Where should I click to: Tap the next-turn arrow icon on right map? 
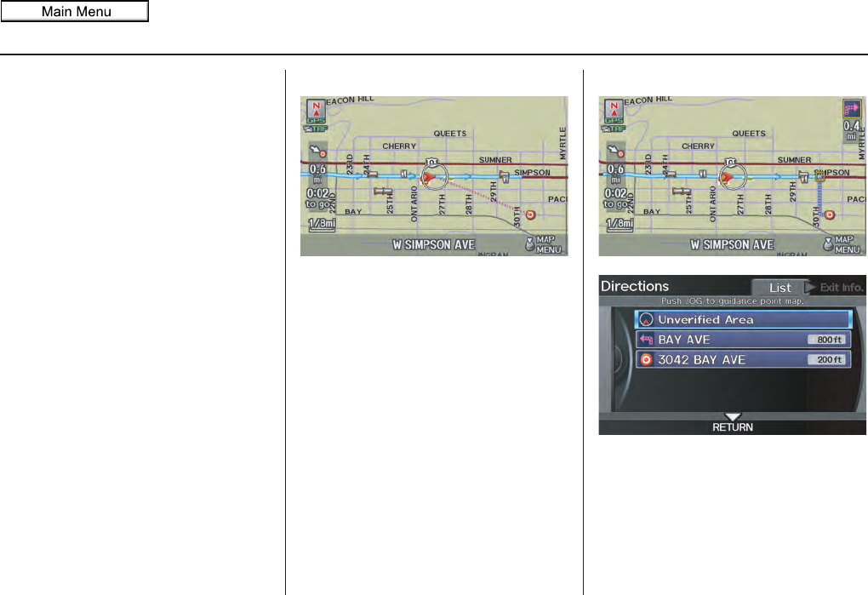851,108
